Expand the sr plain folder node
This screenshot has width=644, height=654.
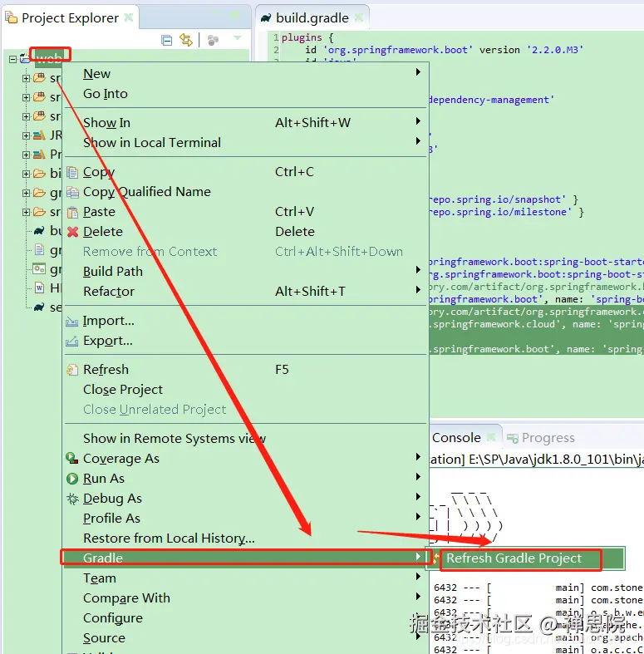pyautogui.click(x=26, y=212)
